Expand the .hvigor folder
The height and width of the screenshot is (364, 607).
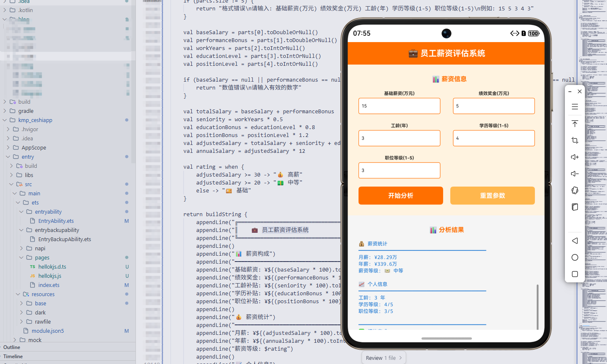[x=8, y=129]
